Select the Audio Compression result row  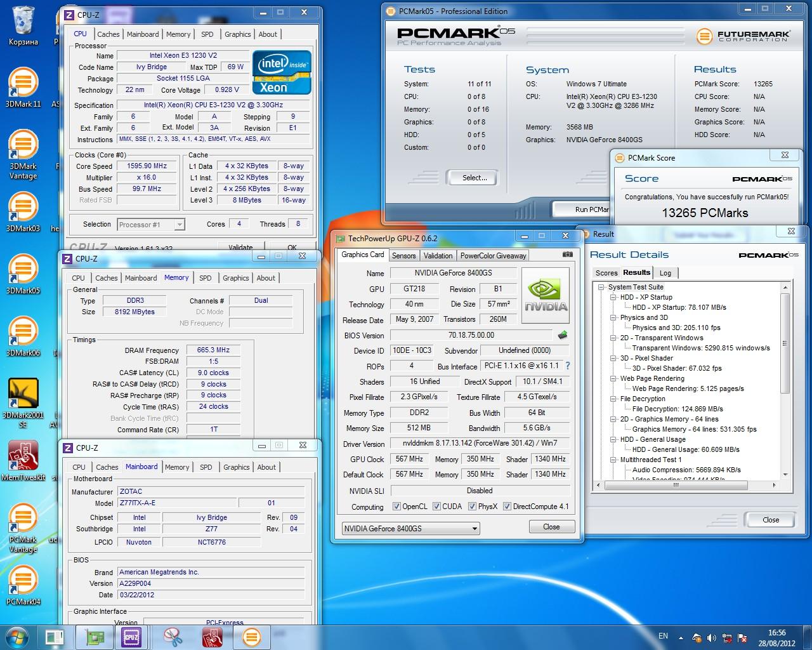686,470
